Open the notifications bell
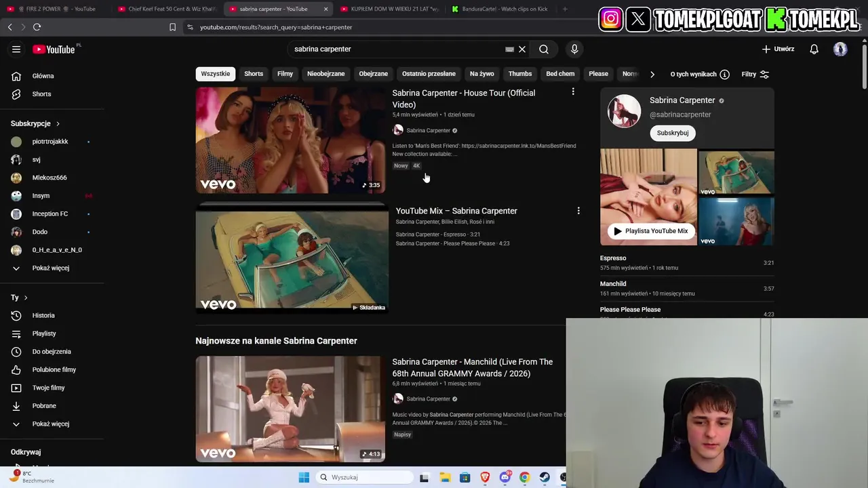The height and width of the screenshot is (488, 868). (x=814, y=49)
